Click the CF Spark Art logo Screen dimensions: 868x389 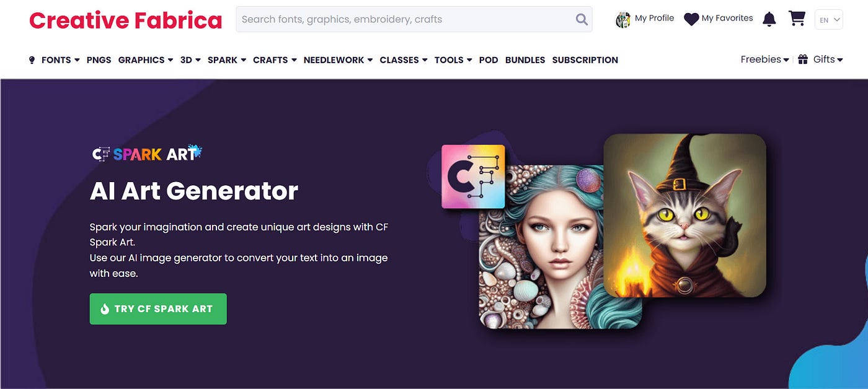point(147,153)
